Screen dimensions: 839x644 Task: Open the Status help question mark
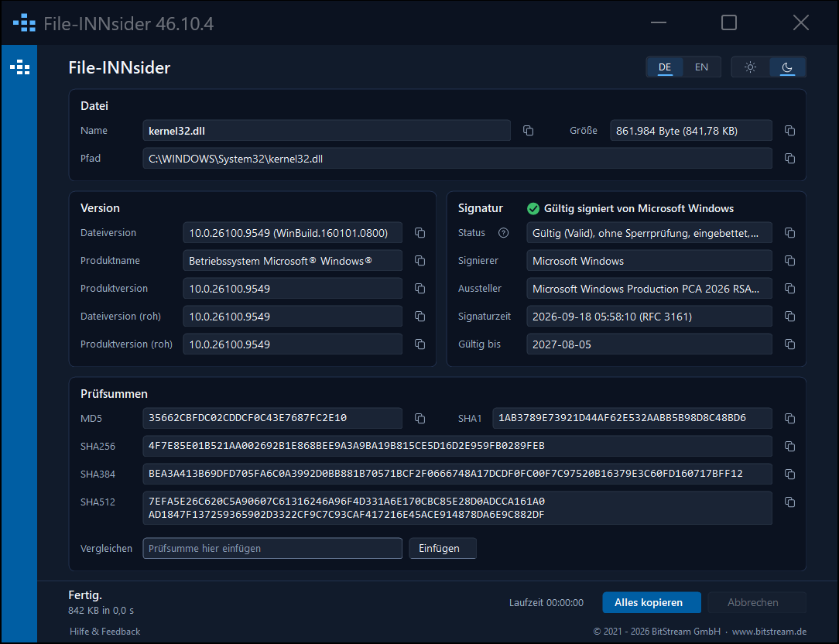(504, 233)
